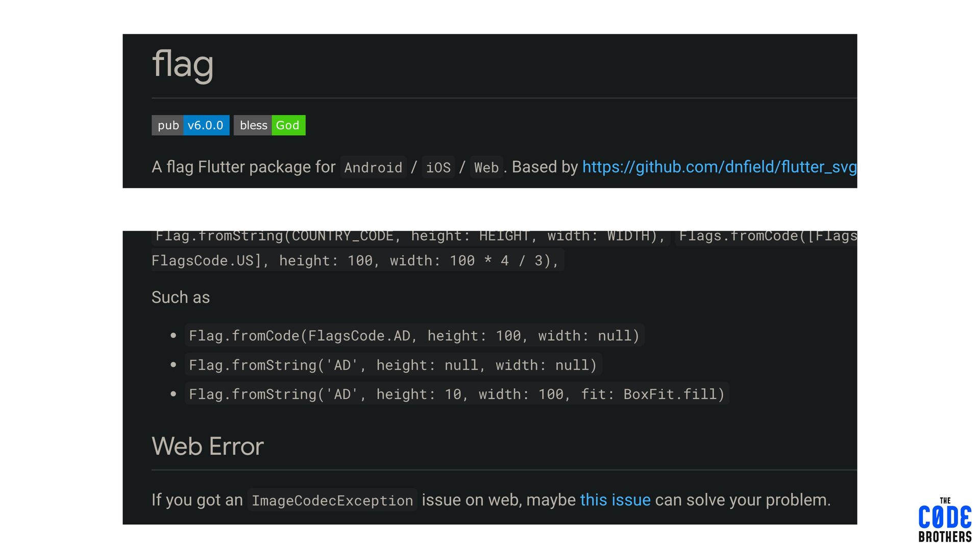
Task: Click the Flag.fromString('AD', height: null code line
Action: click(x=393, y=365)
